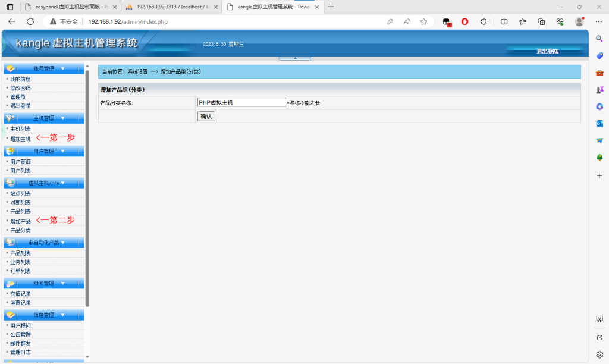
Task: Open the split screen icon in toolbar
Action: [504, 21]
